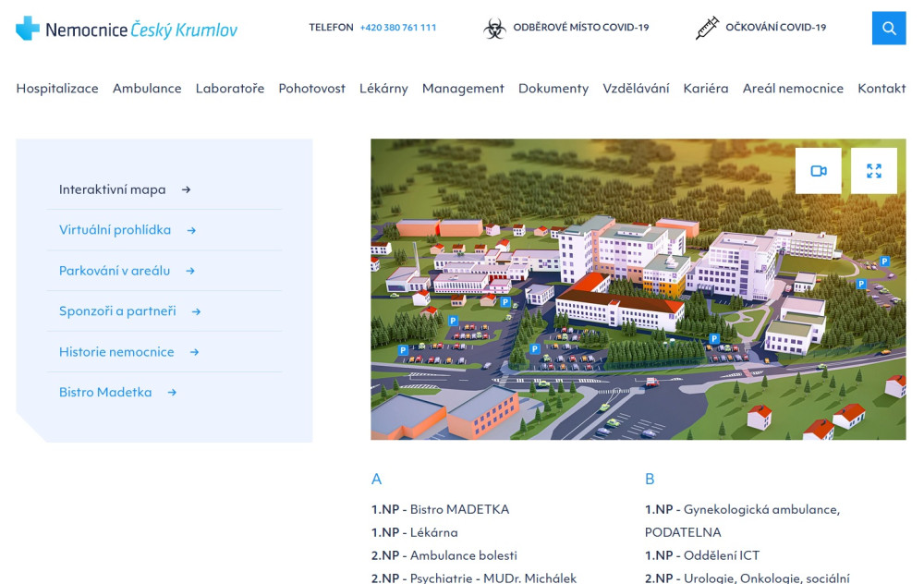Open the Ambulance menu
This screenshot has width=924, height=584.
click(147, 89)
